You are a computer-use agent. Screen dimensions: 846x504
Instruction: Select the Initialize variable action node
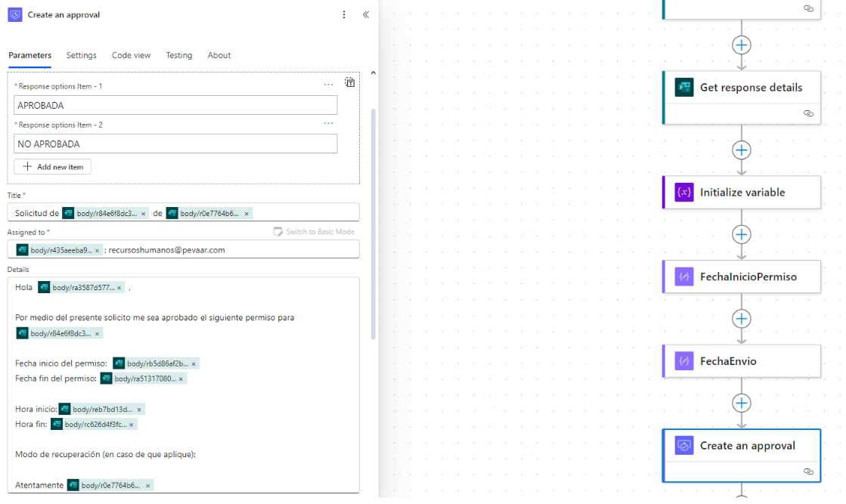[x=741, y=193]
